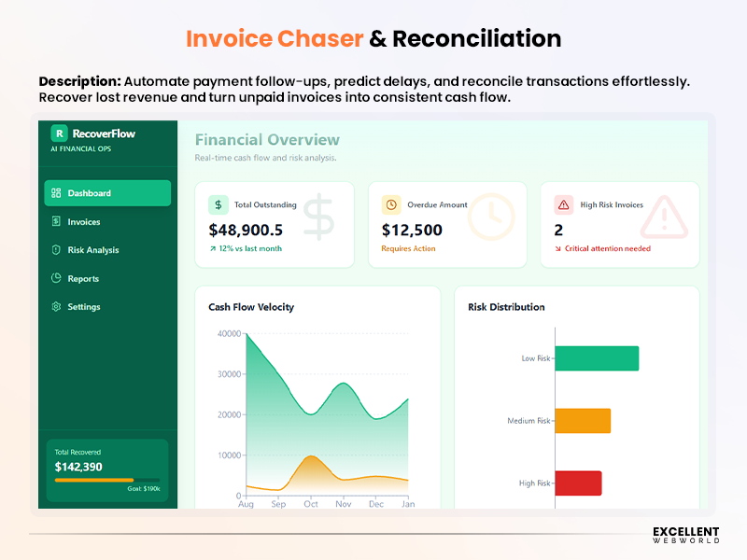The width and height of the screenshot is (747, 560).
Task: Expand the High Risk bar details
Action: coord(578,483)
